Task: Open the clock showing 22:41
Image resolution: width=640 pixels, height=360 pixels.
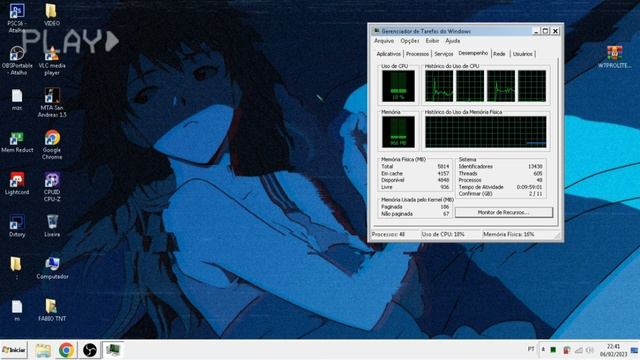Action: 613,350
